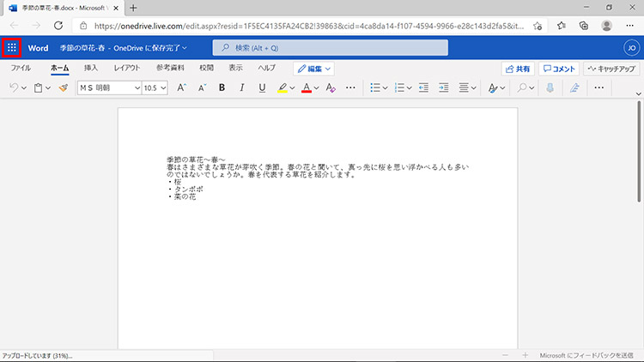Switch to the 挿入 tab
644x362 pixels.
click(x=91, y=68)
